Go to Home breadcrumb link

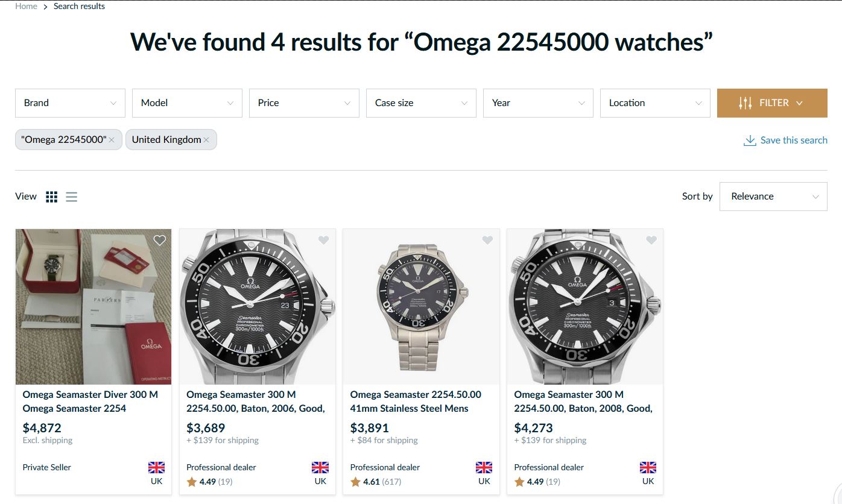26,6
